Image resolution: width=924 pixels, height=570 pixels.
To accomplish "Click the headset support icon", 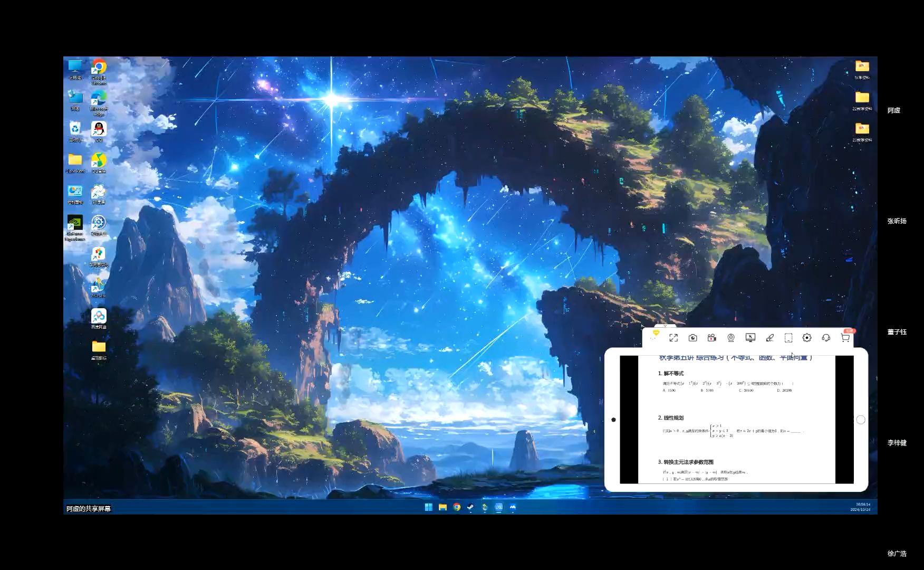I will click(826, 338).
